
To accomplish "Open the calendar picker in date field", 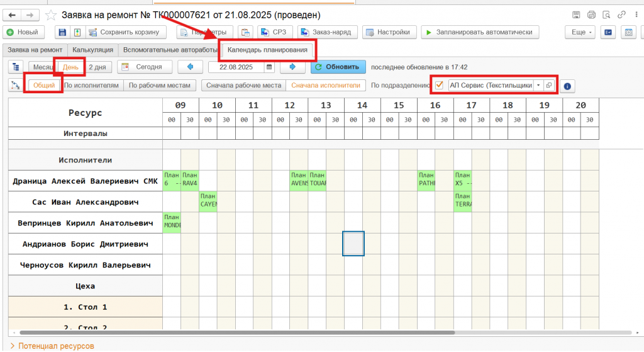I will click(269, 67).
